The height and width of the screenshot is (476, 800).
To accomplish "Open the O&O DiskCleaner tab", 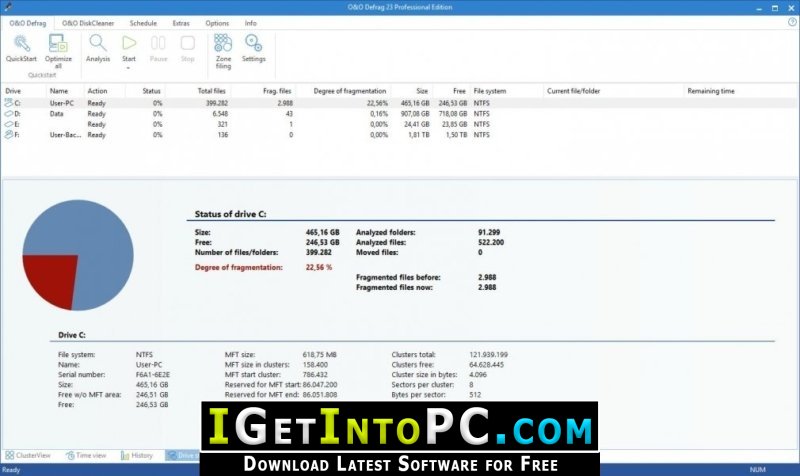I will click(x=88, y=23).
